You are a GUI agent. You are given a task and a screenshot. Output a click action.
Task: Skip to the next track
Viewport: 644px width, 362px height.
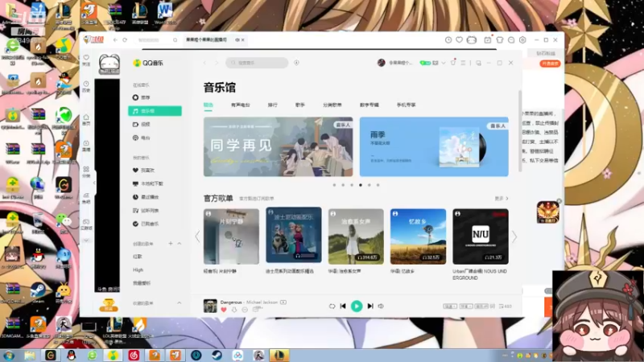click(370, 306)
